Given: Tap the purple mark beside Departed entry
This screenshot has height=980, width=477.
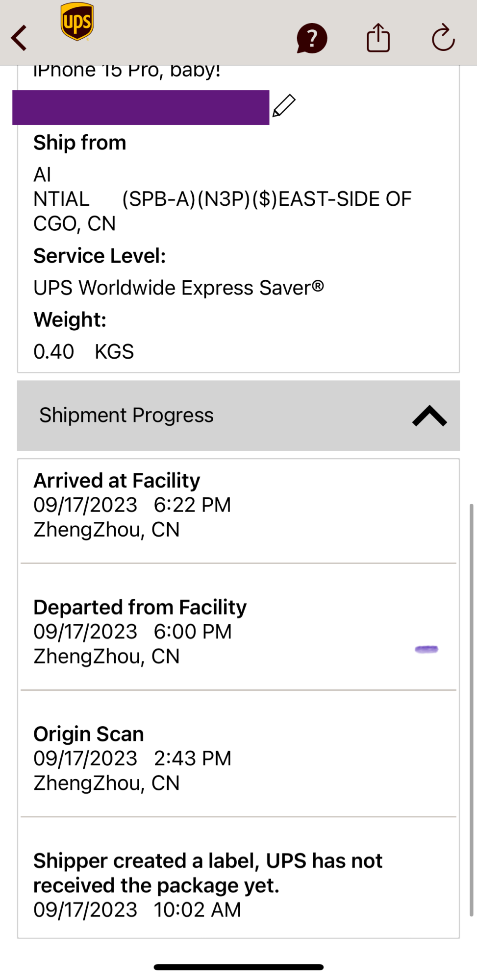Looking at the screenshot, I should click(x=426, y=649).
